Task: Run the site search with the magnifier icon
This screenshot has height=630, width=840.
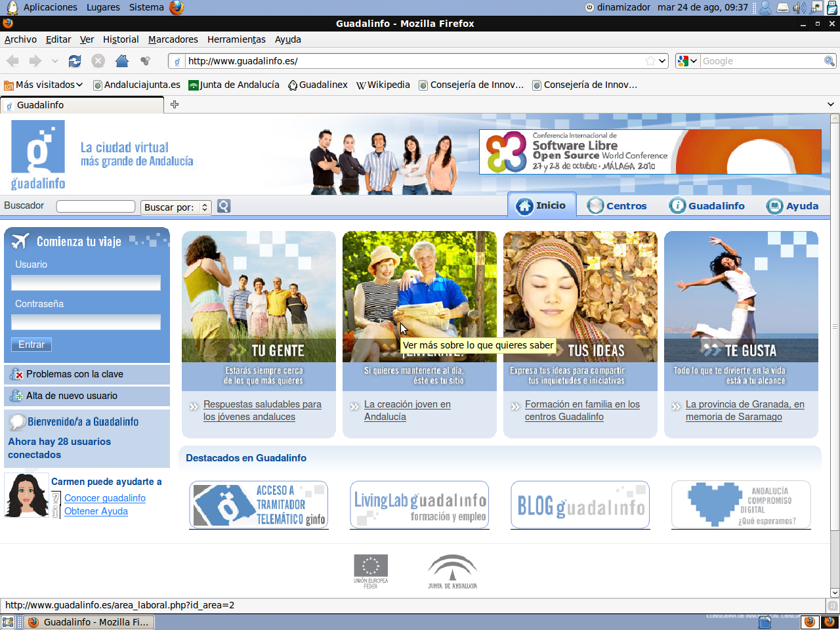Action: coord(224,207)
